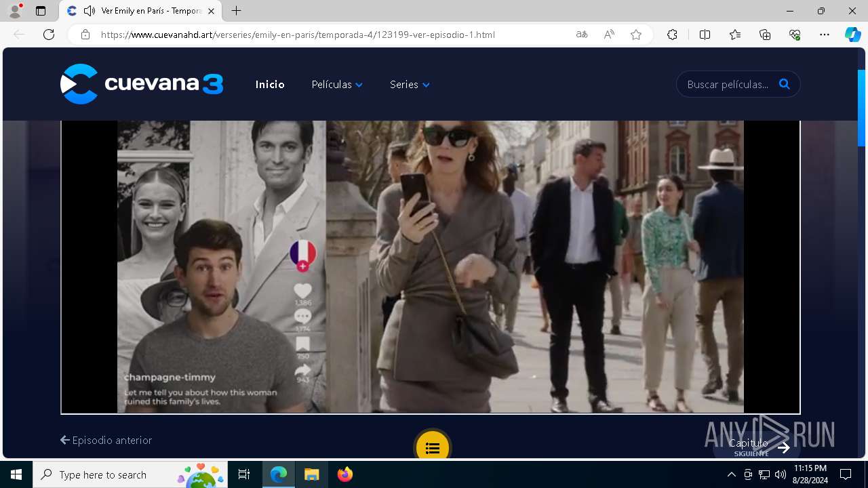Click the taskbar search box
Image resolution: width=868 pixels, height=488 pixels.
131,474
